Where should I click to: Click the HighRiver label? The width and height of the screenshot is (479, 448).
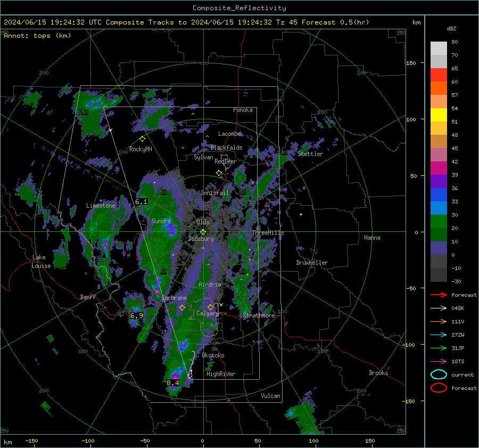coord(221,374)
